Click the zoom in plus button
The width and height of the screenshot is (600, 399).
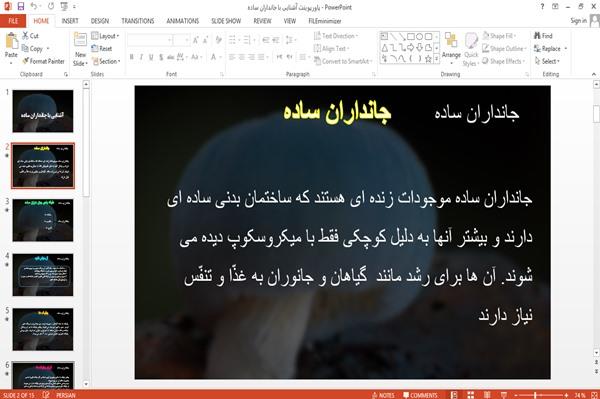[566, 395]
